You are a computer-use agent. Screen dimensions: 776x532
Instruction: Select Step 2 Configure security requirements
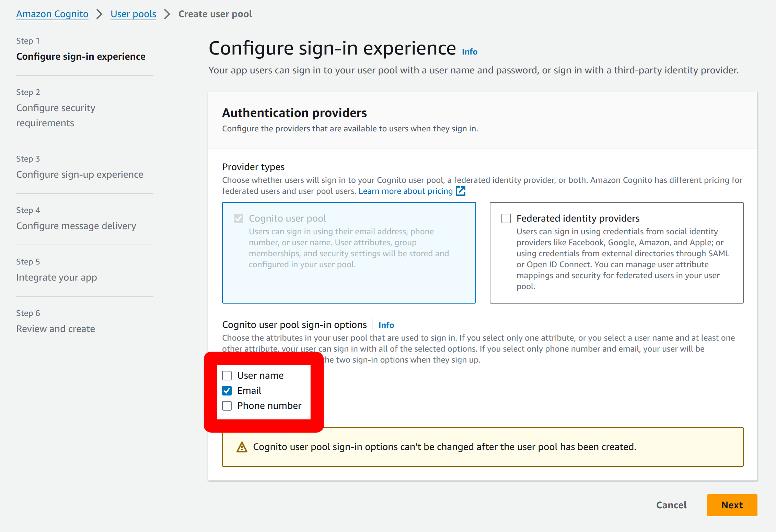(x=56, y=115)
